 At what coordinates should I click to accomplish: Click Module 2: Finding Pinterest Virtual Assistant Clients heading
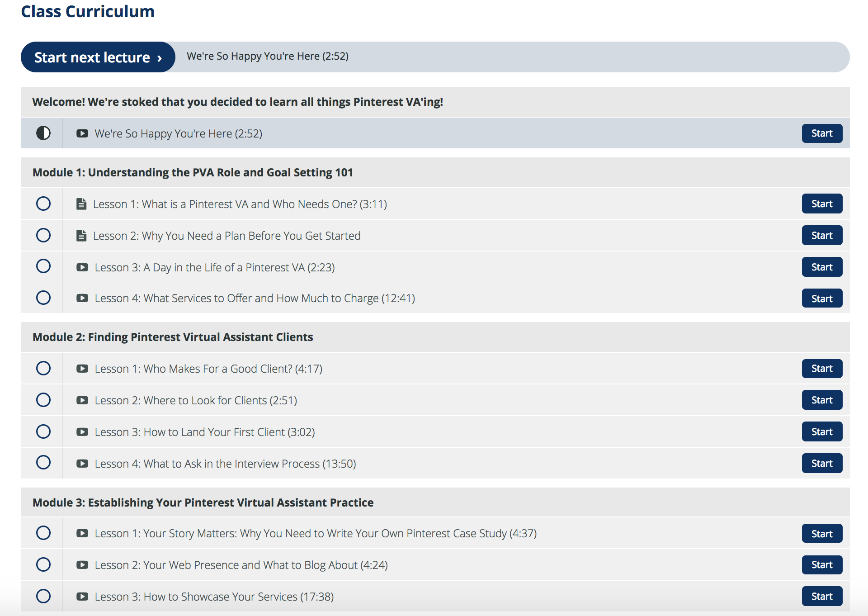click(x=173, y=337)
